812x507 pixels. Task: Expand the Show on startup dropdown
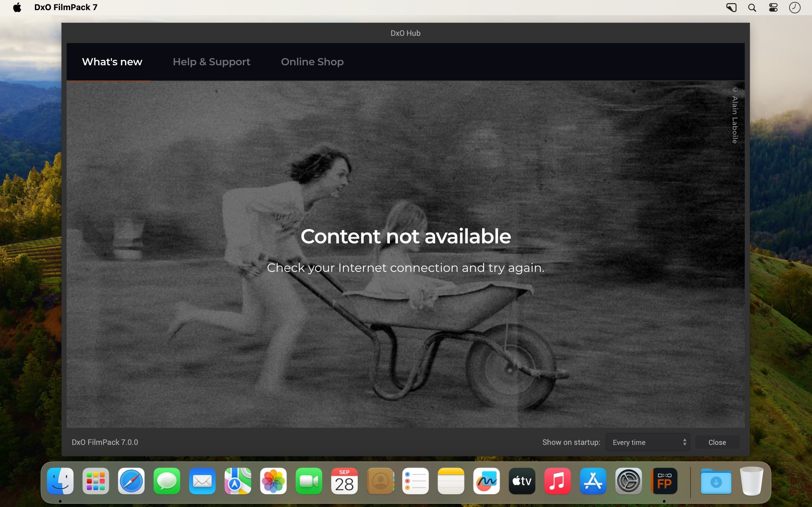click(x=648, y=442)
